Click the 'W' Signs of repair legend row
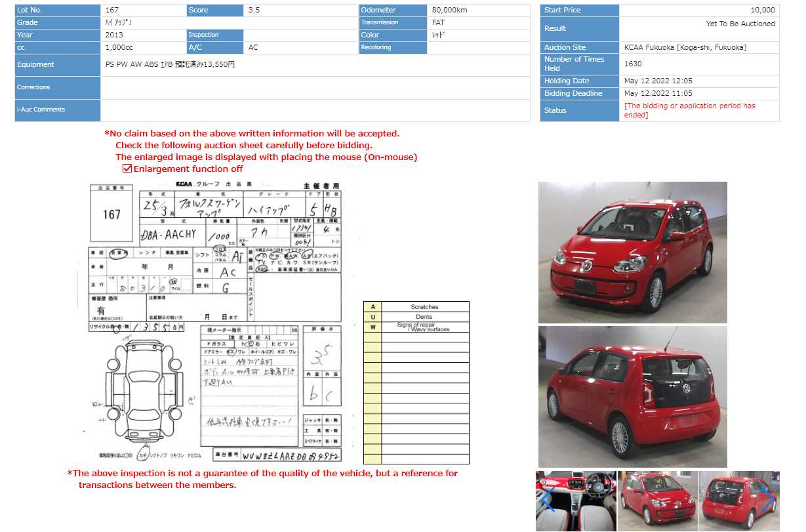This screenshot has height=532, width=806. [416, 327]
